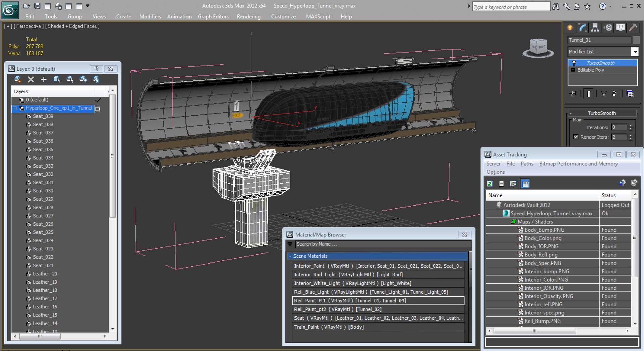
Task: Click the Status column header in Asset Tracking
Action: (x=615, y=195)
